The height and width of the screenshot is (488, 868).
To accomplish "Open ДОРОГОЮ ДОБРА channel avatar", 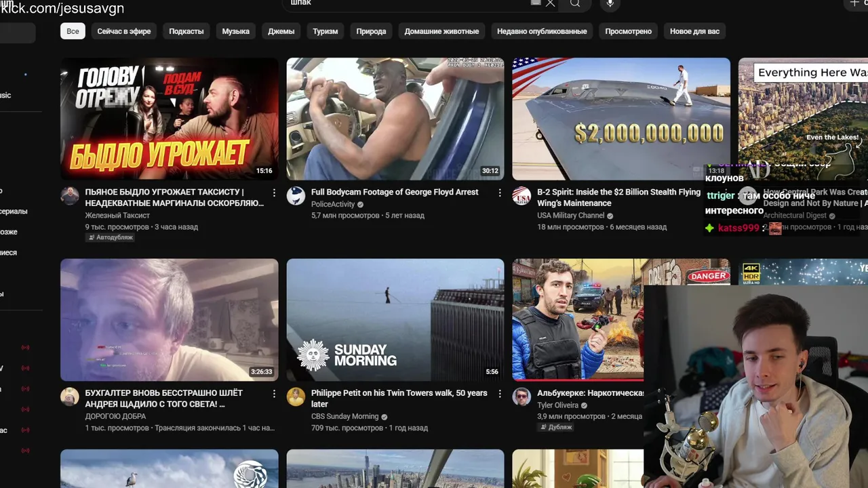I will [70, 396].
